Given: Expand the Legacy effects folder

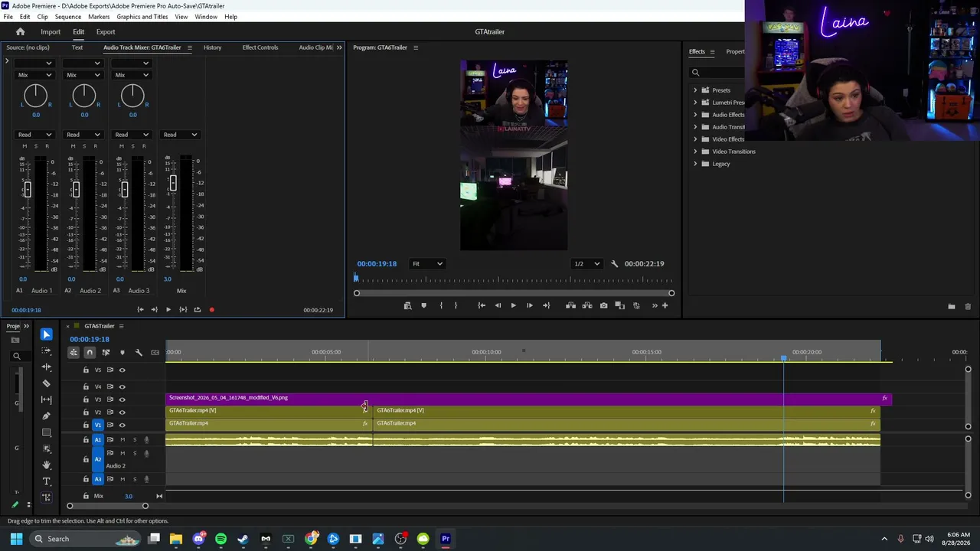Looking at the screenshot, I should (x=695, y=164).
